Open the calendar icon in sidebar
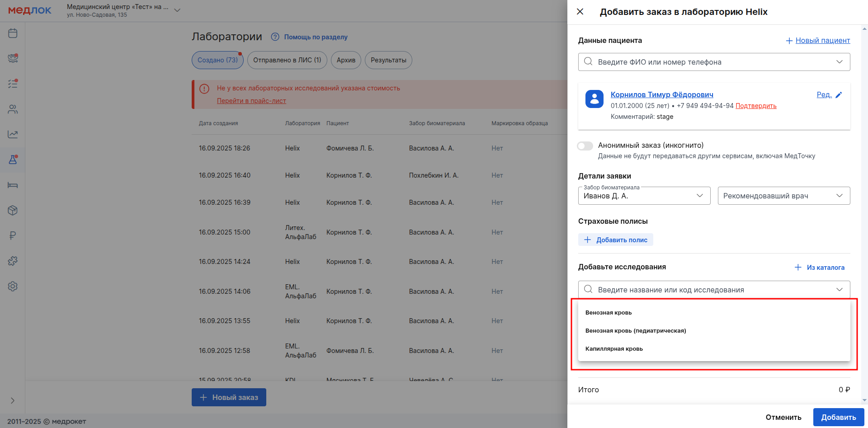Screen dimensions: 868x428 [13, 33]
